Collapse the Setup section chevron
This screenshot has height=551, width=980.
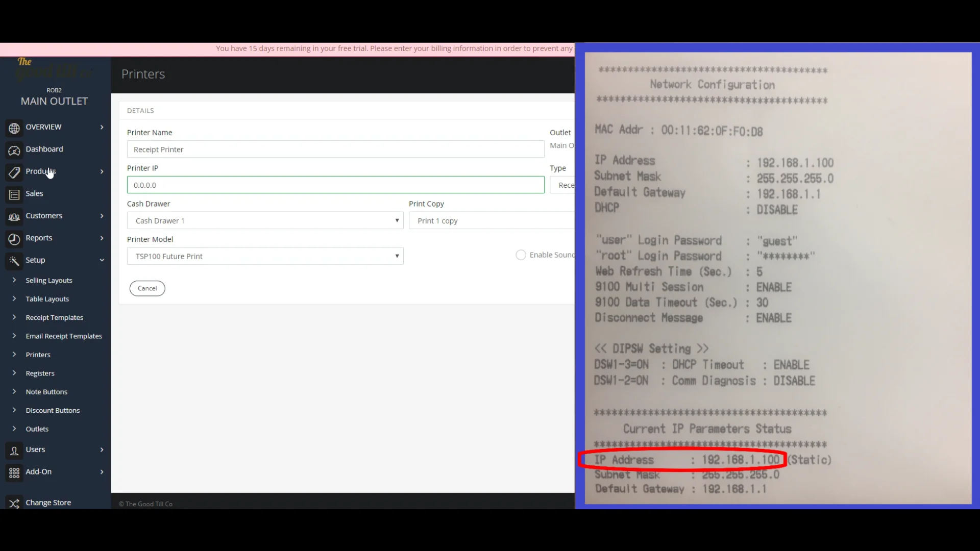click(x=102, y=260)
